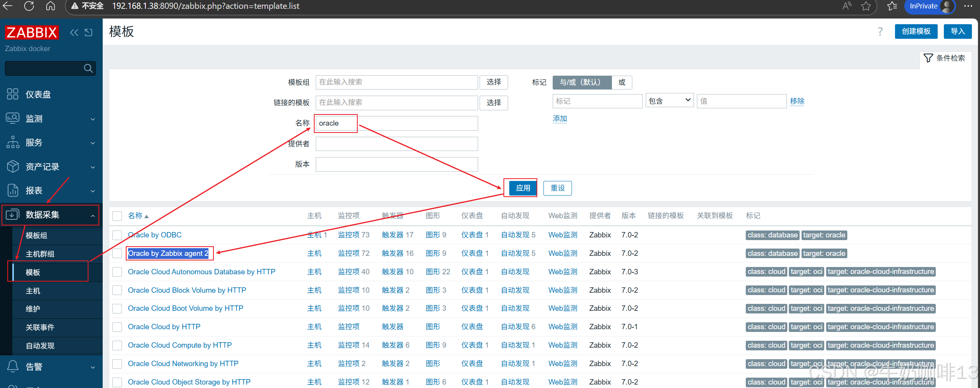Open Oracle by Zabbix agent 2 template
The height and width of the screenshot is (388, 980).
(x=168, y=254)
